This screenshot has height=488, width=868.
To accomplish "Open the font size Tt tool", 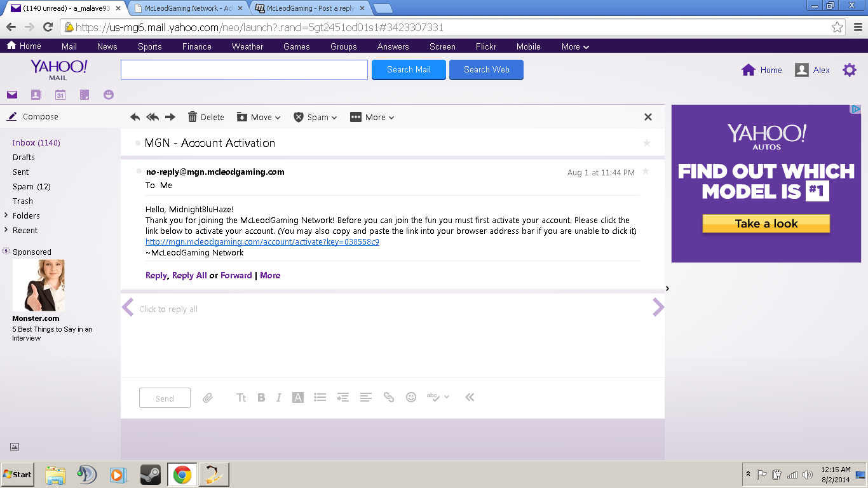I will point(241,398).
